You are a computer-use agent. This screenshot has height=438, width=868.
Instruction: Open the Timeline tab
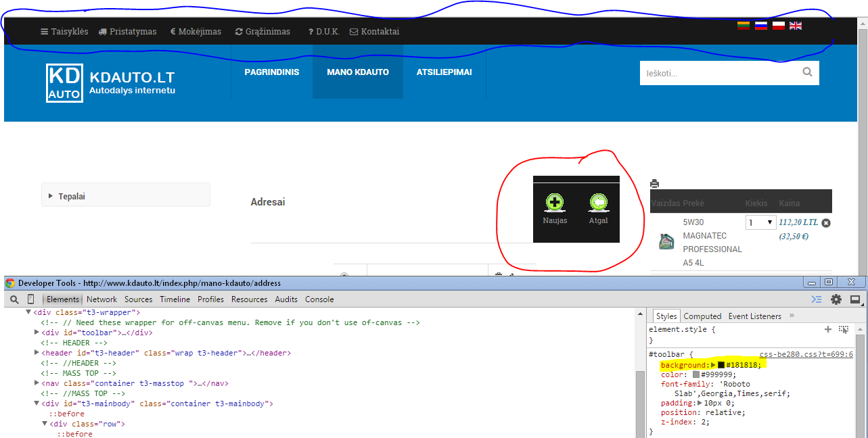pos(175,299)
